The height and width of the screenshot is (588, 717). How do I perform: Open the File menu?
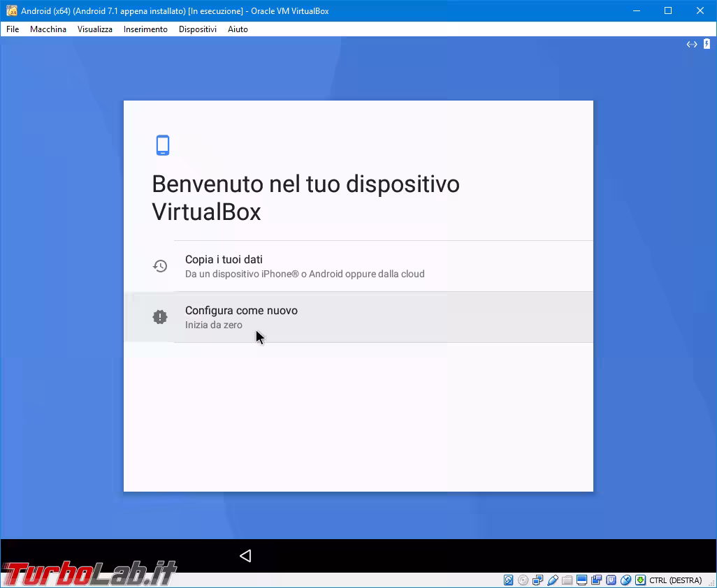coord(13,29)
